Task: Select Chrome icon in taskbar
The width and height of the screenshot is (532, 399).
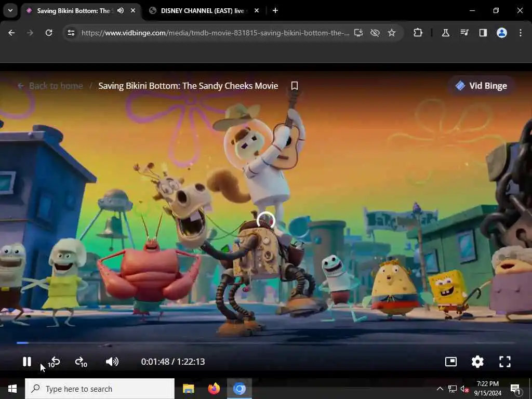Action: click(239, 389)
